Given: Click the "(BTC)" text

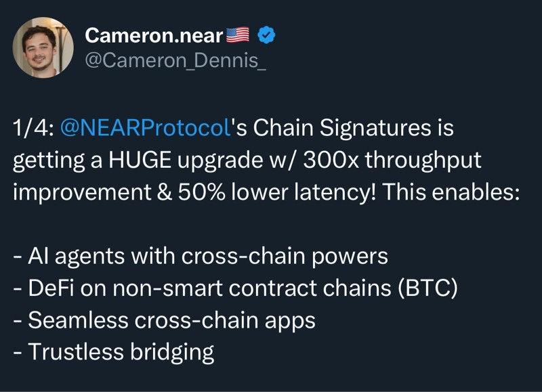Looking at the screenshot, I should point(428,288).
